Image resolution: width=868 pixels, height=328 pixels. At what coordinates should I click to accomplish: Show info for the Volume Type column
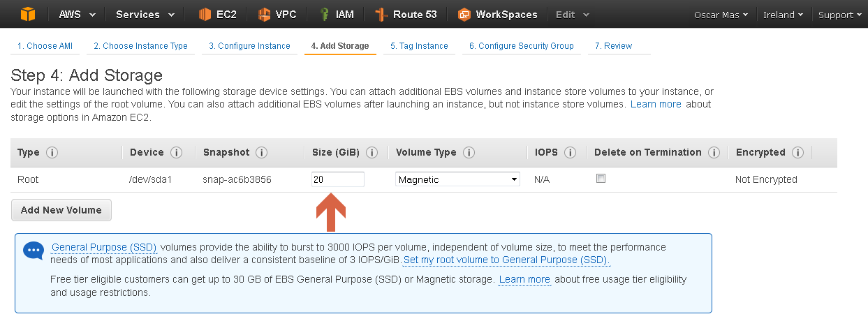click(469, 153)
